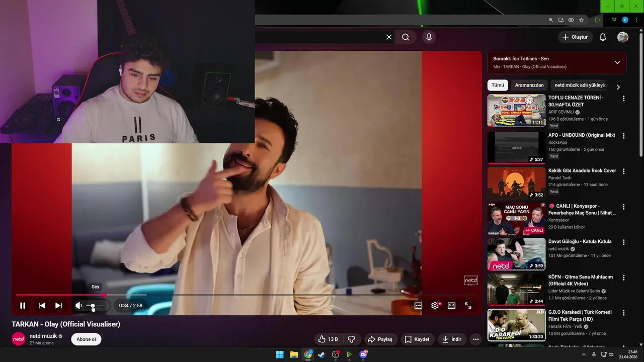
Task: Save the video with Kaydet
Action: pos(417,339)
